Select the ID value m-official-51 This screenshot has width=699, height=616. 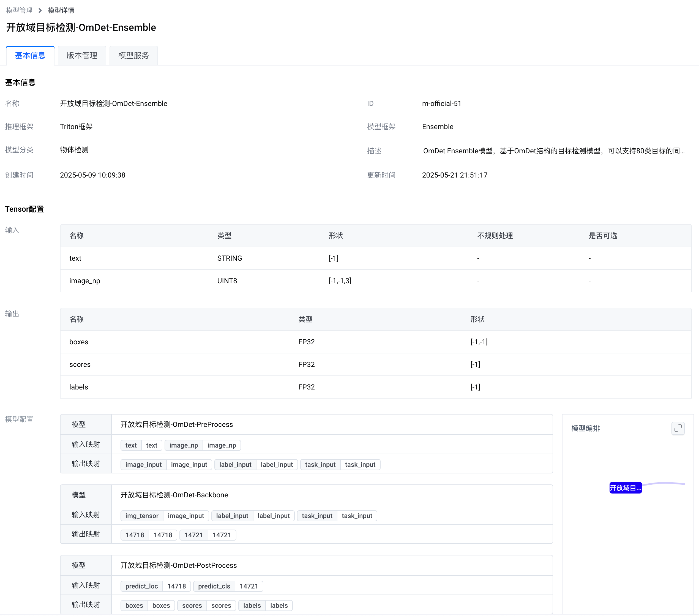coord(441,104)
